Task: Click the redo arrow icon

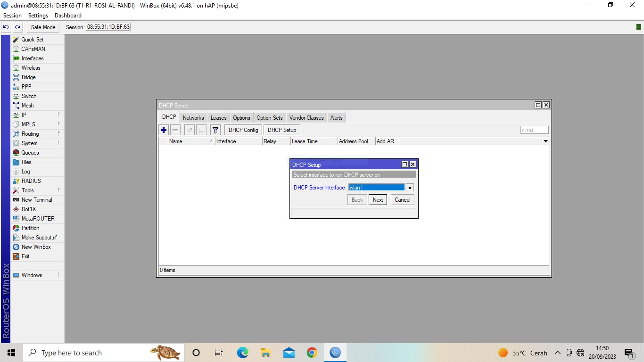Action: [x=18, y=27]
